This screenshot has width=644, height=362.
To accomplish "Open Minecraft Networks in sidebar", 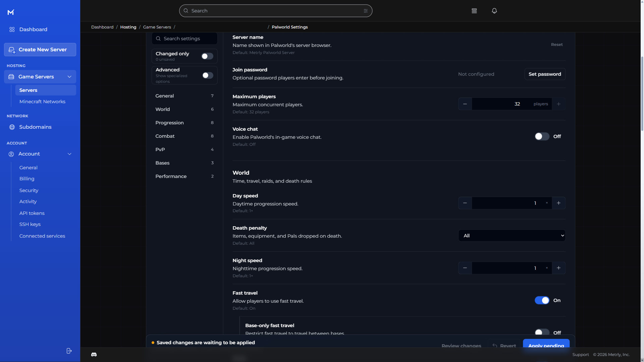I will pyautogui.click(x=42, y=102).
